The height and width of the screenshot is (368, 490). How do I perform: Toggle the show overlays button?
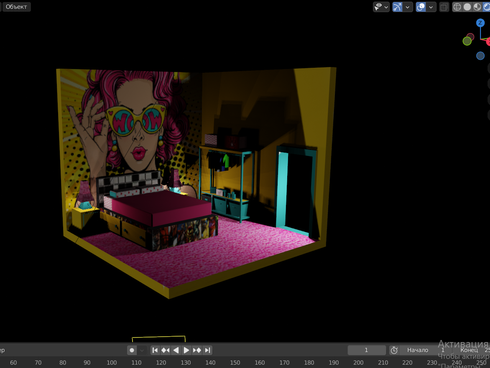click(421, 7)
